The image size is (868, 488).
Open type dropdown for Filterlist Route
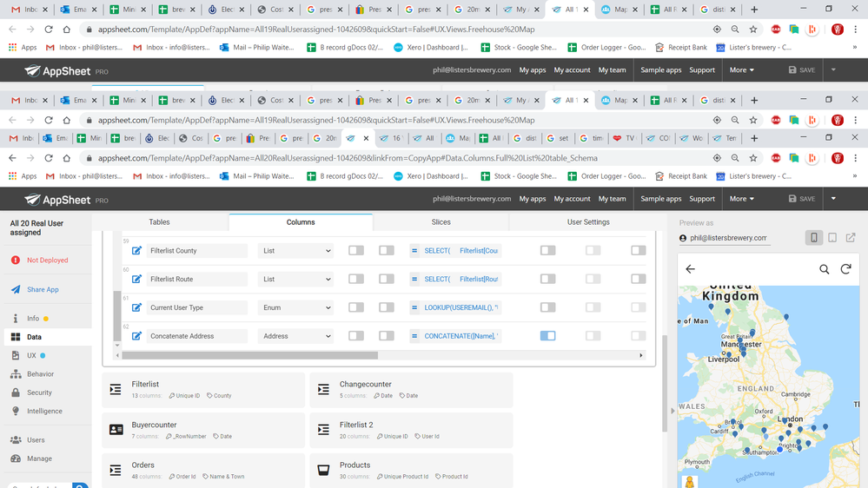click(x=295, y=279)
